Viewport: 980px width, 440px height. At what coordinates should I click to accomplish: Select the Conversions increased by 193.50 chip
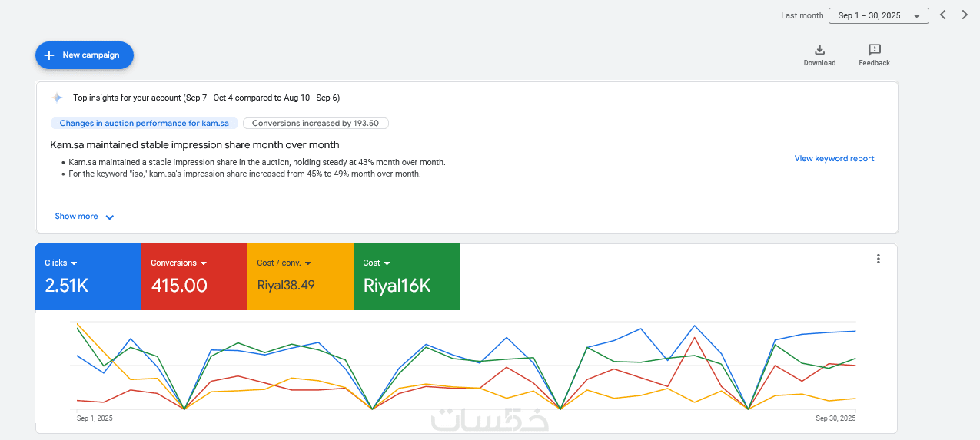click(315, 123)
